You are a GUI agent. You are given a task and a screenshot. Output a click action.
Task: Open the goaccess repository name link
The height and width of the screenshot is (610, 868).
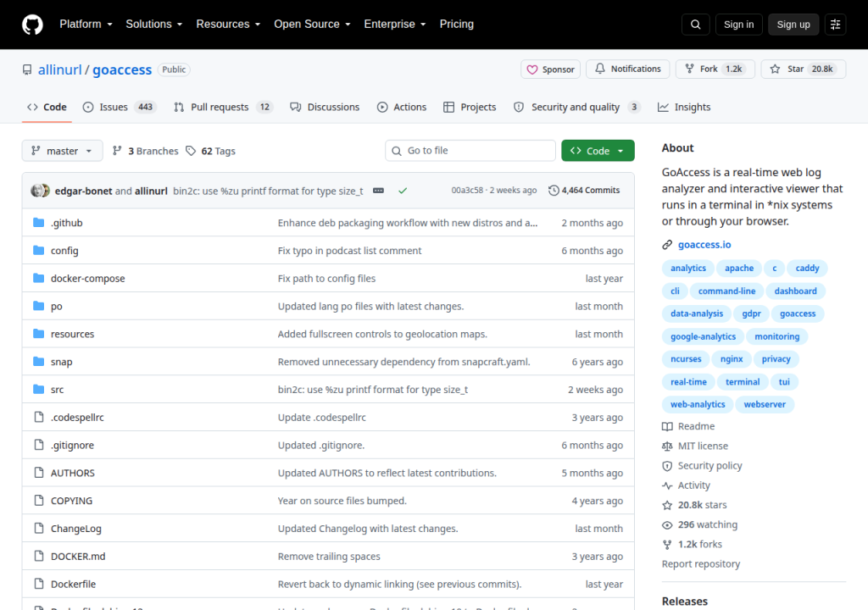[x=122, y=69]
